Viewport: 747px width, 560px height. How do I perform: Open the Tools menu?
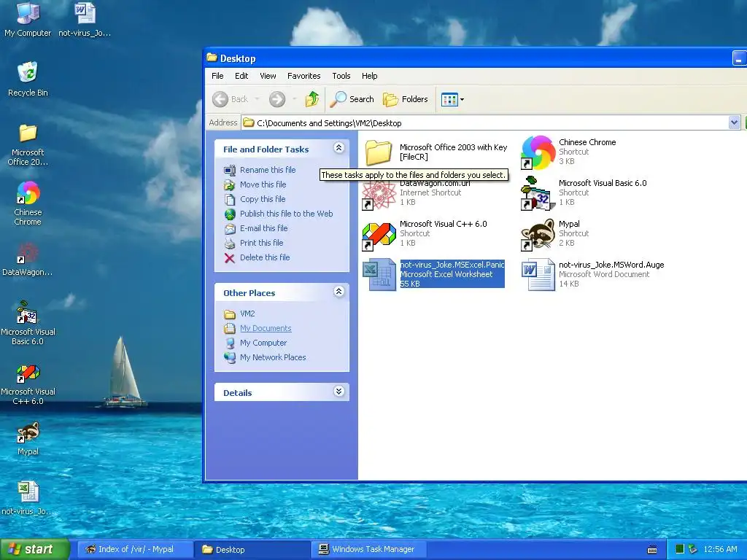pyautogui.click(x=341, y=76)
